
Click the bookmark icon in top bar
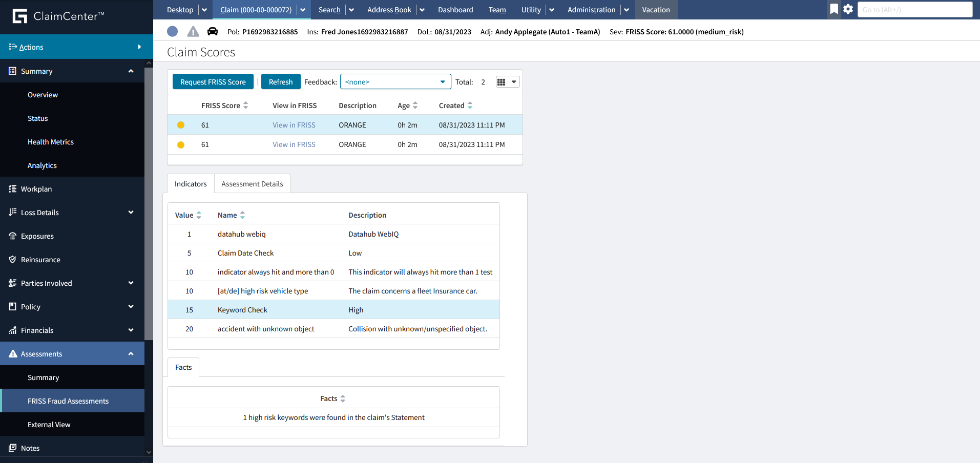[x=834, y=9]
